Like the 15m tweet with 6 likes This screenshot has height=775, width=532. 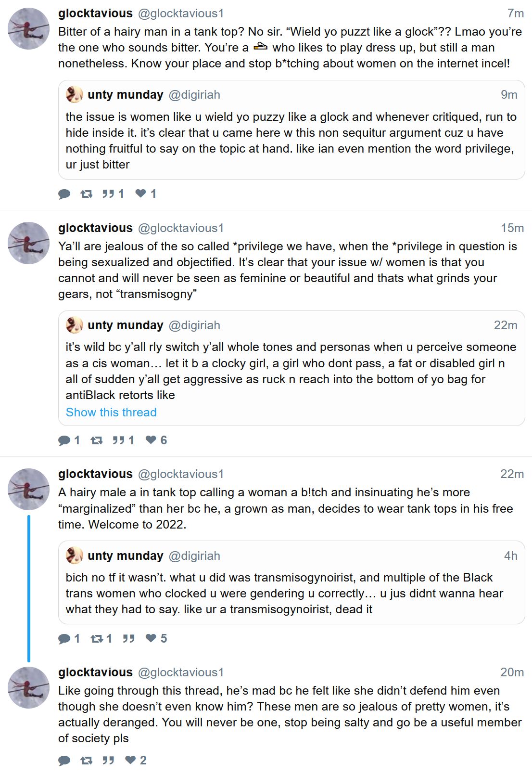[151, 440]
